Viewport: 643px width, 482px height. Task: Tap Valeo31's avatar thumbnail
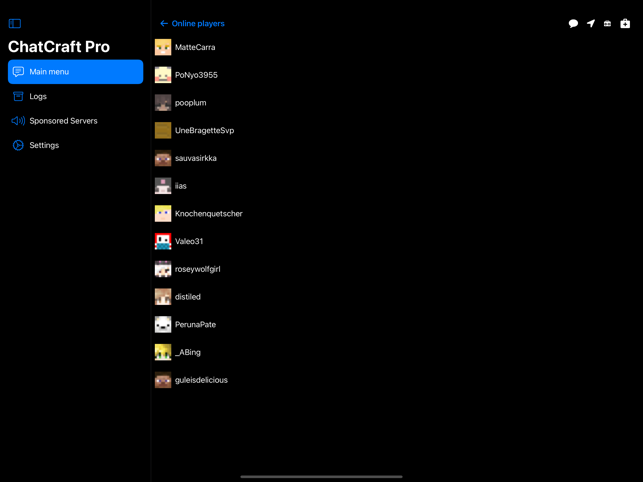(163, 241)
